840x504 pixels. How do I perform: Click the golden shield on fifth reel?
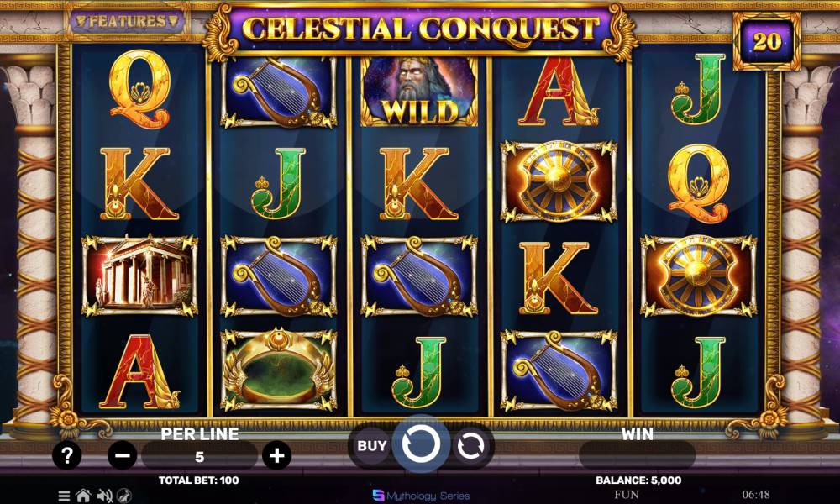pos(699,276)
